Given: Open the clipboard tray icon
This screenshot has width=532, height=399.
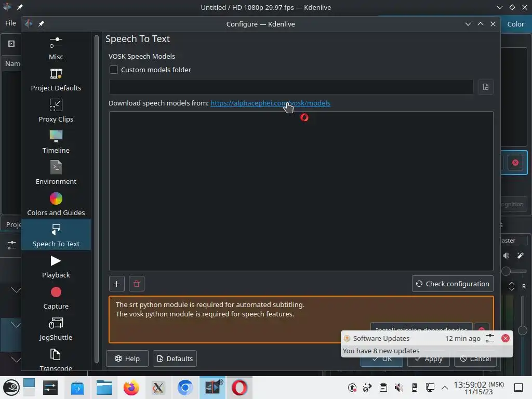Looking at the screenshot, I should 383,388.
